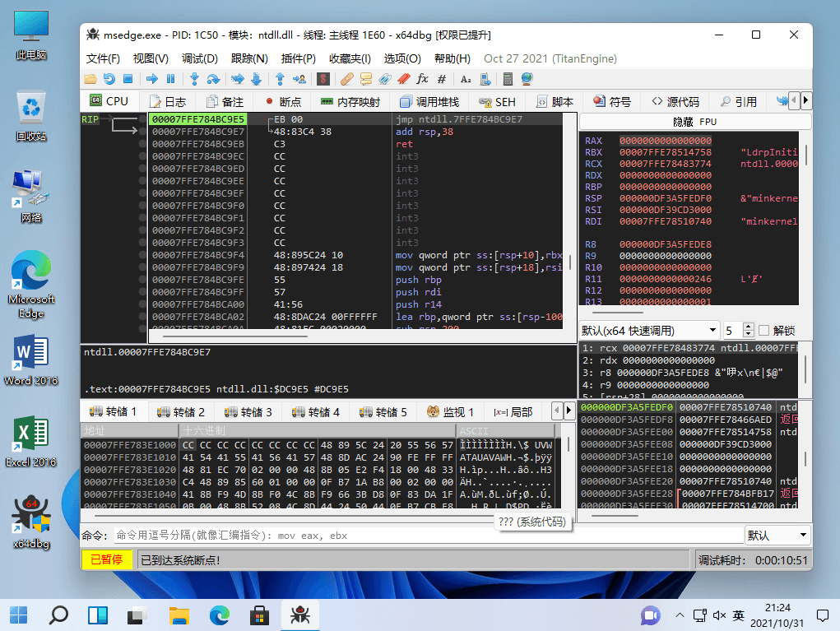This screenshot has height=631, width=840.
Task: Click the RAX register value
Action: pyautogui.click(x=666, y=141)
